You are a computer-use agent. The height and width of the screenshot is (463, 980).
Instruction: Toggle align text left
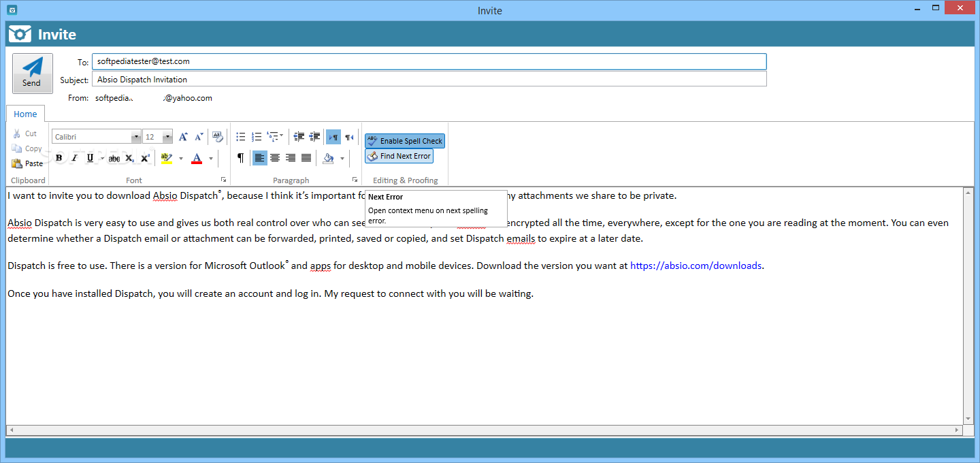pos(260,158)
